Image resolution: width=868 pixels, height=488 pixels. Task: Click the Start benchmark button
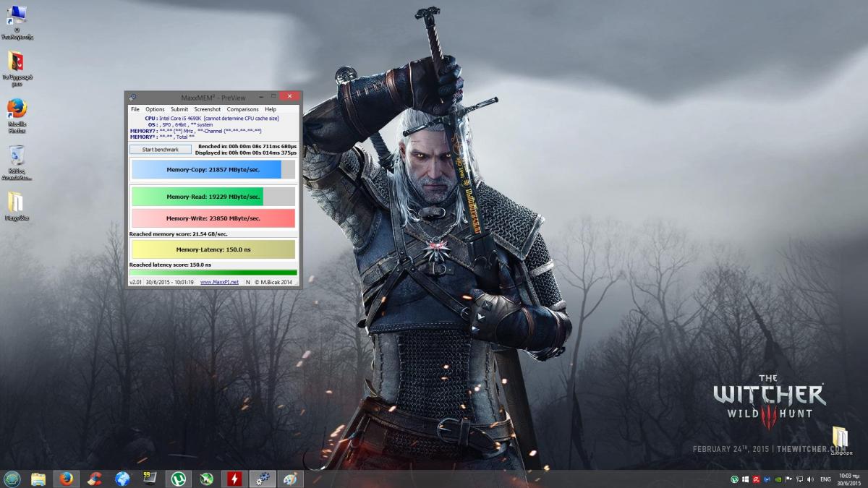tap(161, 150)
